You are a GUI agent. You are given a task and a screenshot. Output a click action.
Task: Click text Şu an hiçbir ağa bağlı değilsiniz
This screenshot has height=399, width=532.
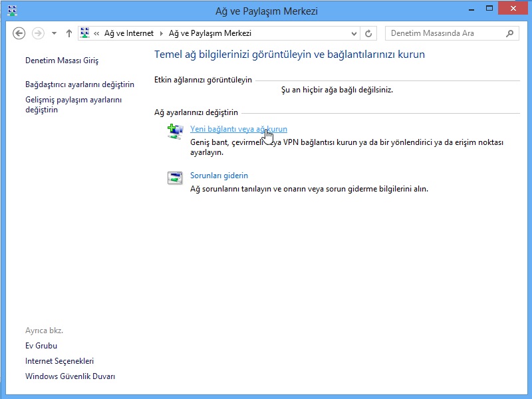click(337, 90)
